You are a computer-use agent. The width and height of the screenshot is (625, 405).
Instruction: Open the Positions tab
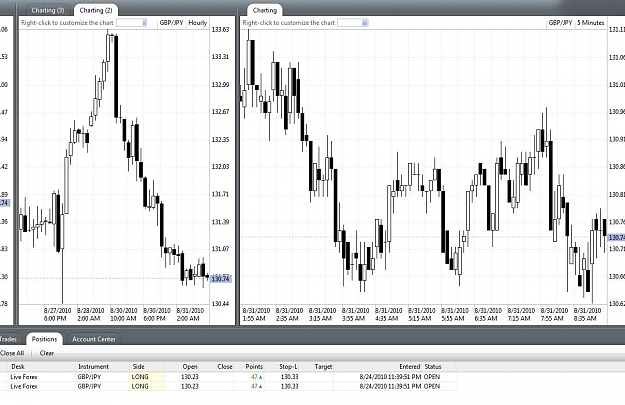44,339
